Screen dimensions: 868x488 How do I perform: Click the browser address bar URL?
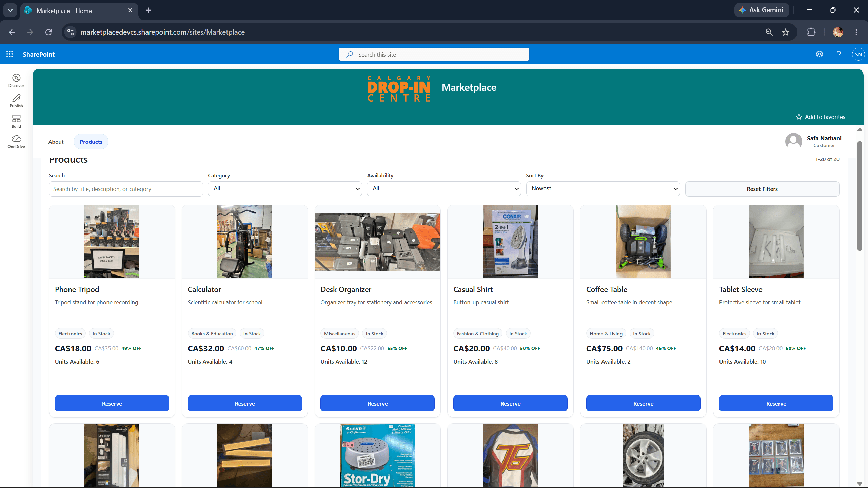tap(162, 32)
